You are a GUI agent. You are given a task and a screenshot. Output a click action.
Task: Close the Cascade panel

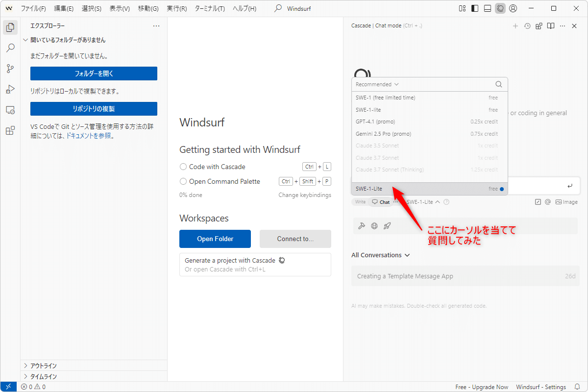tap(575, 26)
